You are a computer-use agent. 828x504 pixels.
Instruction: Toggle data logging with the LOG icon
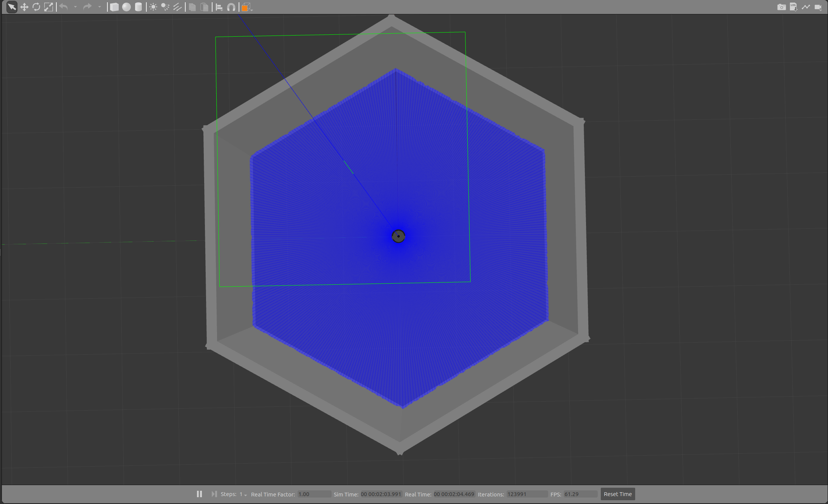(794, 7)
